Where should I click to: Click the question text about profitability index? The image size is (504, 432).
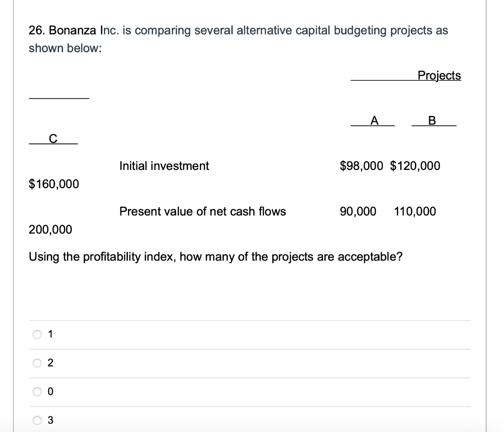tap(215, 257)
